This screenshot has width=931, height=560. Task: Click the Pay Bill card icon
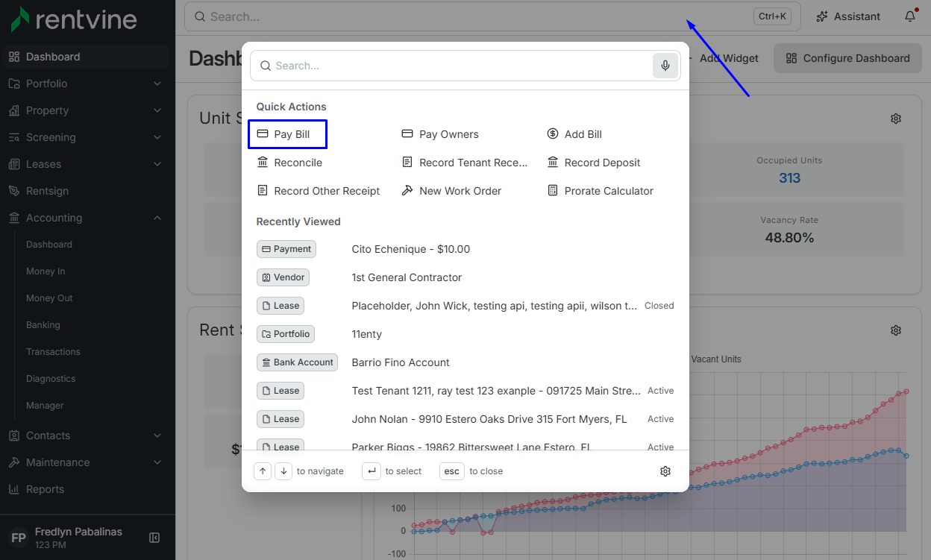tap(263, 134)
